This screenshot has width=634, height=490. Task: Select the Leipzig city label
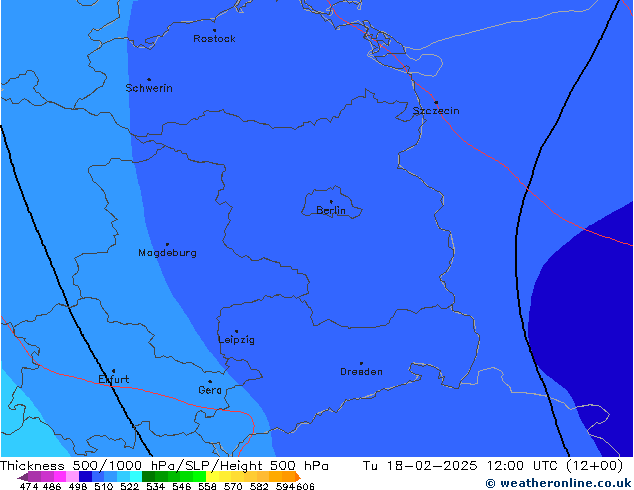[237, 340]
